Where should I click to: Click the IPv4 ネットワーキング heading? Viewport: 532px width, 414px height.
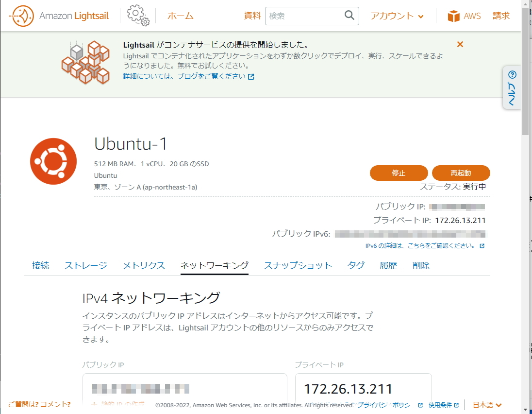coord(151,298)
